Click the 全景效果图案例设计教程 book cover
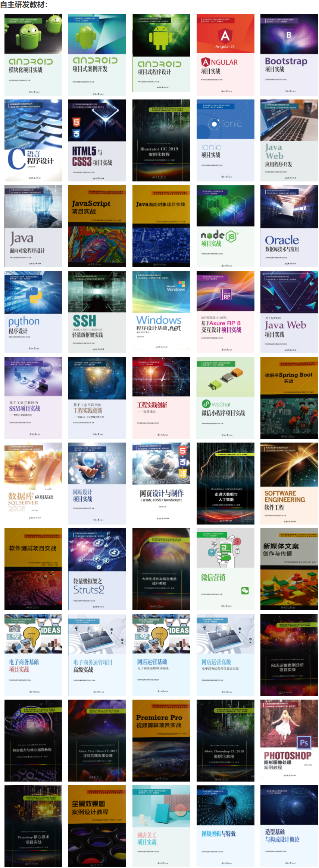Viewport: 319px width, 868px height. coord(97,826)
